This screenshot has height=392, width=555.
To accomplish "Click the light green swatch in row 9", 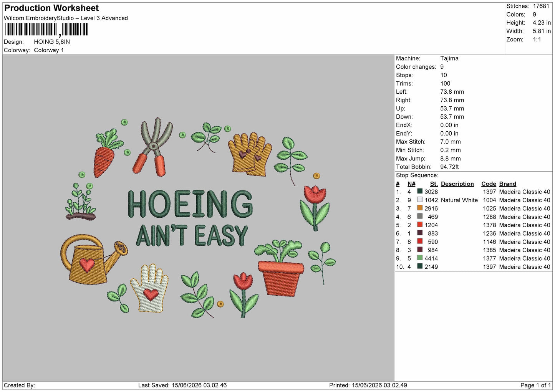I will [x=420, y=258].
